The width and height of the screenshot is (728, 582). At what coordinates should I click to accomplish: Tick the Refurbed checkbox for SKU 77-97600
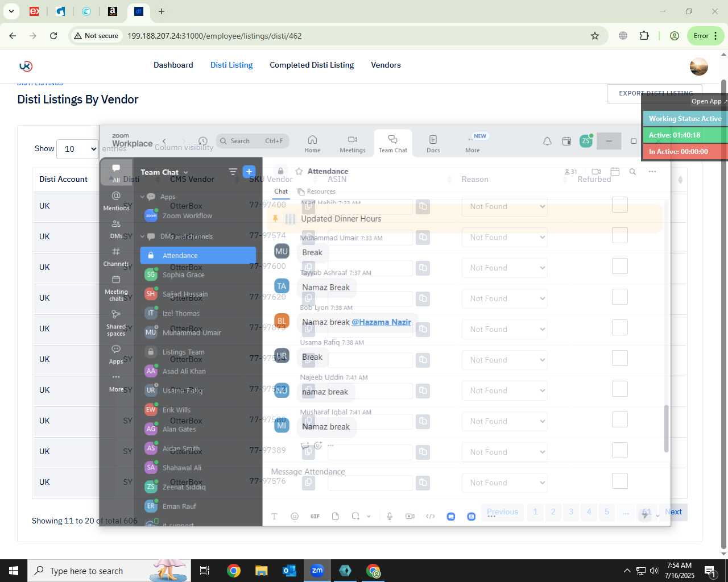click(620, 266)
